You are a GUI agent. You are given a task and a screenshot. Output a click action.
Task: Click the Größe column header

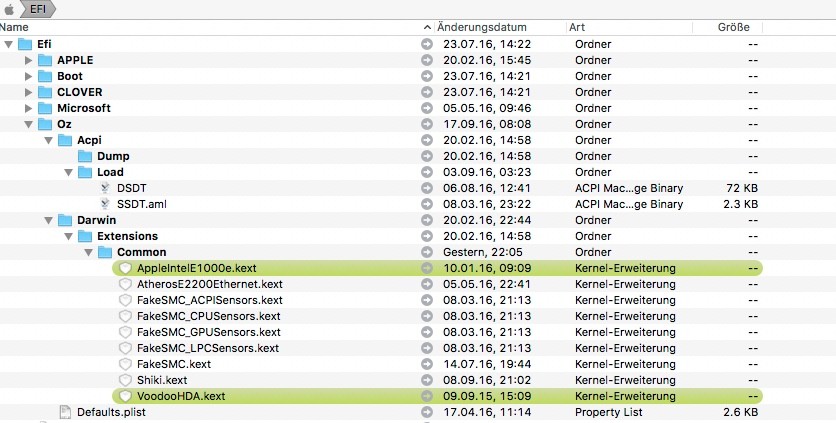(x=733, y=27)
